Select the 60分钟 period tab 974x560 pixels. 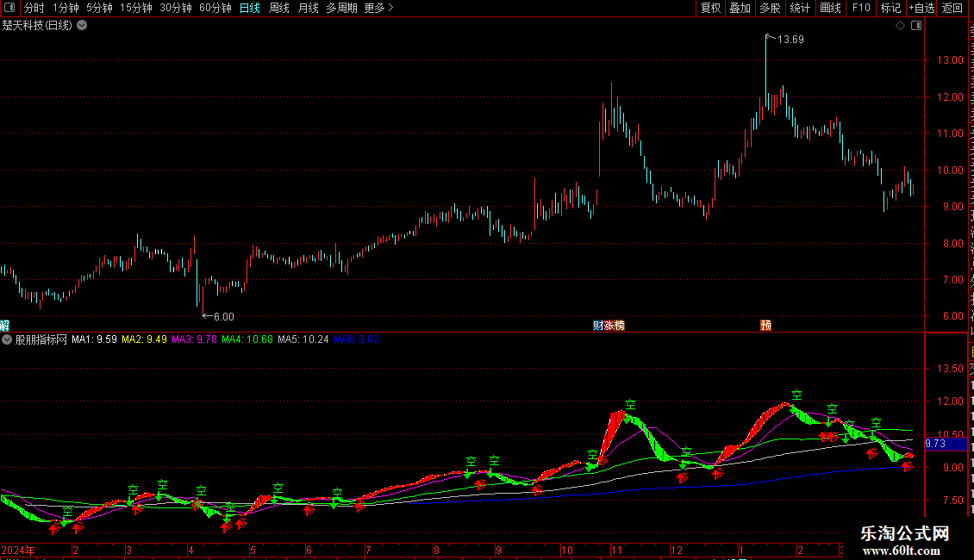pyautogui.click(x=215, y=8)
